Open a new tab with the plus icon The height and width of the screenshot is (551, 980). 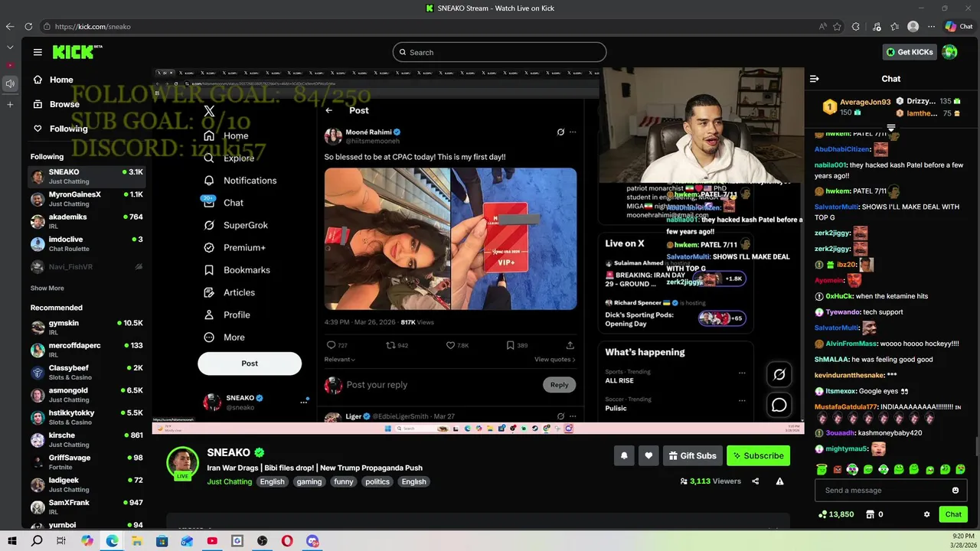[x=10, y=104]
